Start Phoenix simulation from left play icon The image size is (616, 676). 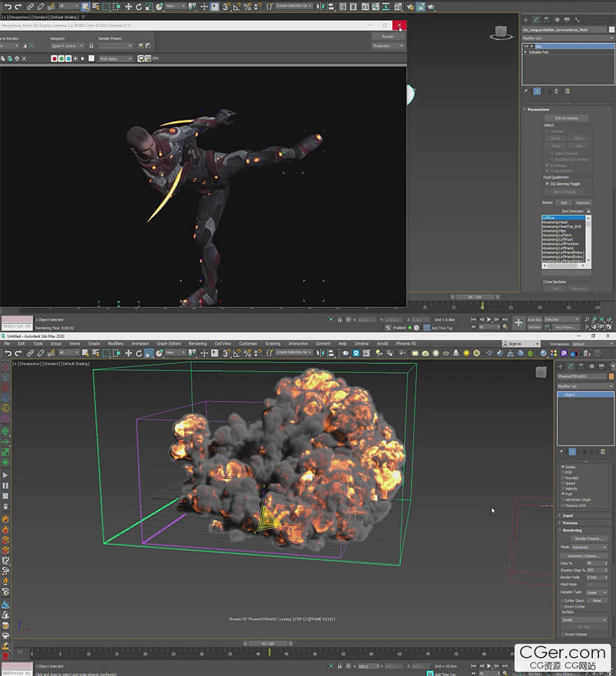coord(6,475)
